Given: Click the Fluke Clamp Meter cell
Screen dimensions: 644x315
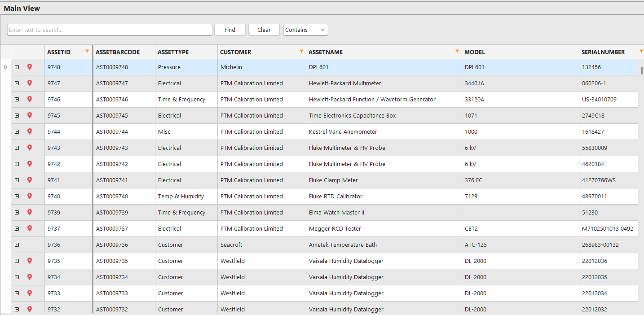Looking at the screenshot, I should tap(384, 180).
